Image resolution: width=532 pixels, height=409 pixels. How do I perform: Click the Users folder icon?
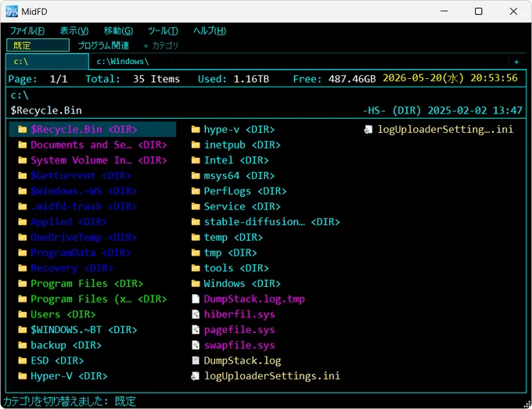pyautogui.click(x=23, y=314)
